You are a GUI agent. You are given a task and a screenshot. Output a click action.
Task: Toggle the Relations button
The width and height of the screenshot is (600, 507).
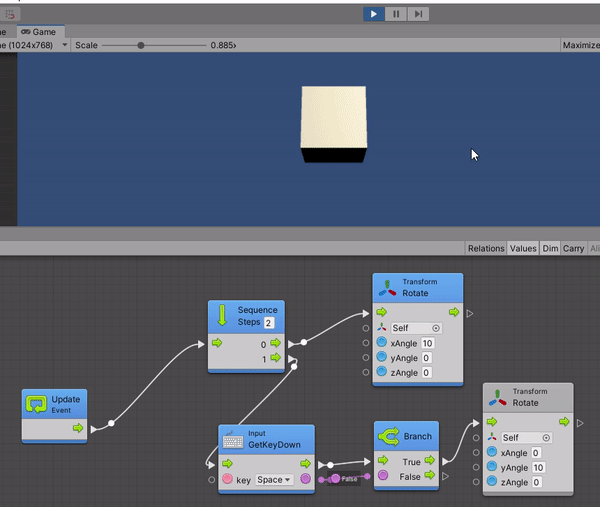(486, 248)
